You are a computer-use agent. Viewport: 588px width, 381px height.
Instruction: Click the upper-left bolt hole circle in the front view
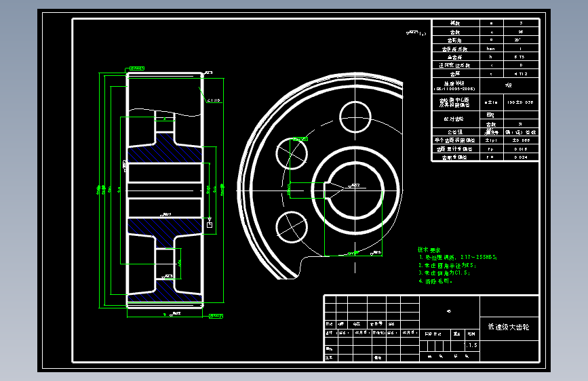292,153
